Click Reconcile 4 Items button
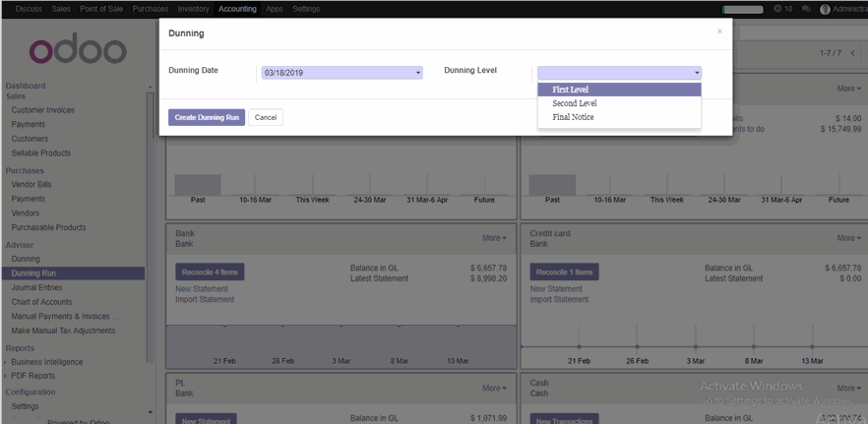Screen dimensions: 868x424 point(209,272)
